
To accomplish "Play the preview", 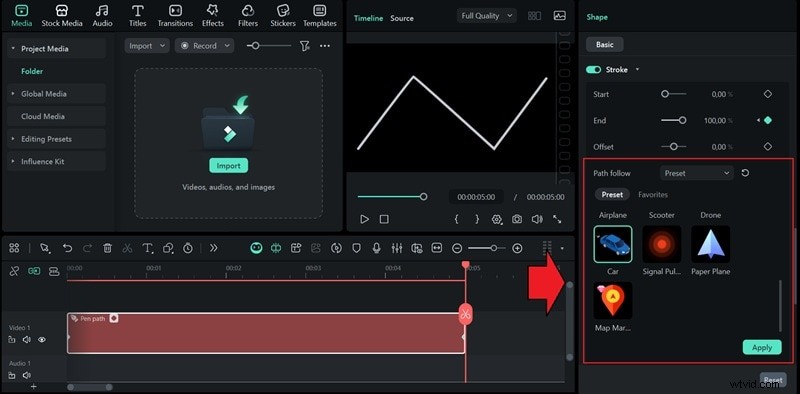I will tap(364, 219).
